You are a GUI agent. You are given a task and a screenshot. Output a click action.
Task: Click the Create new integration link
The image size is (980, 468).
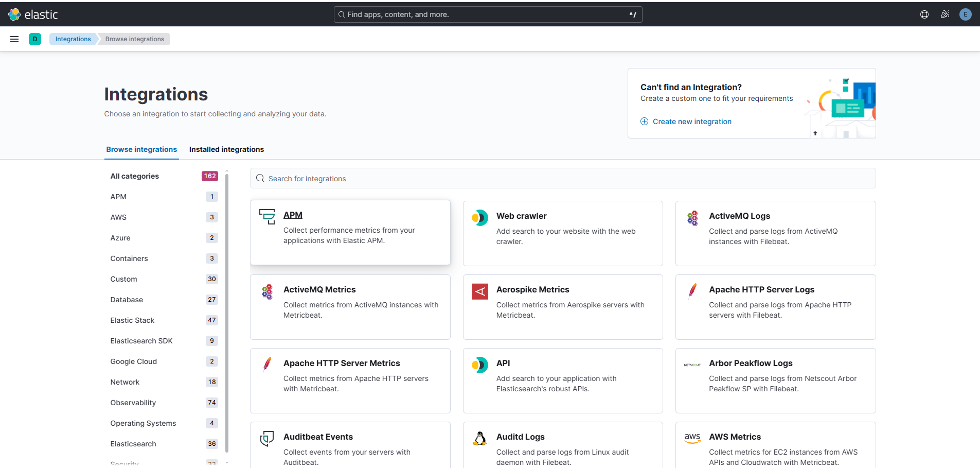click(x=692, y=122)
